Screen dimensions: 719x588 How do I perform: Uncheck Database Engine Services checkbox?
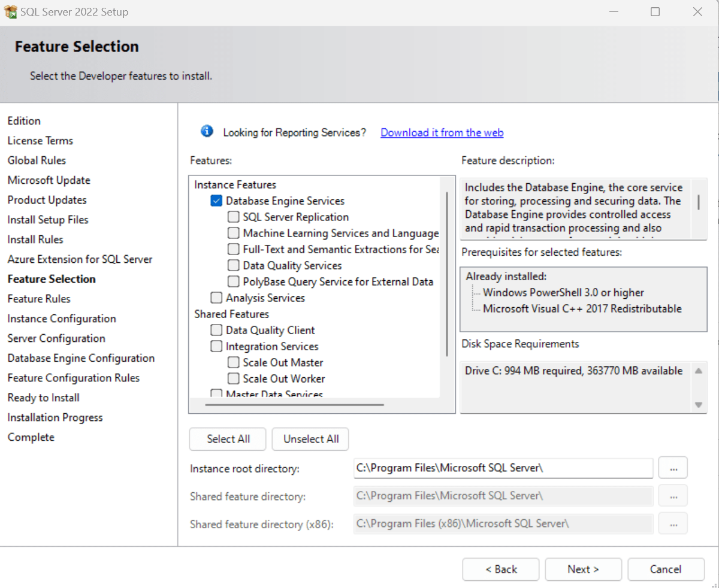point(216,201)
